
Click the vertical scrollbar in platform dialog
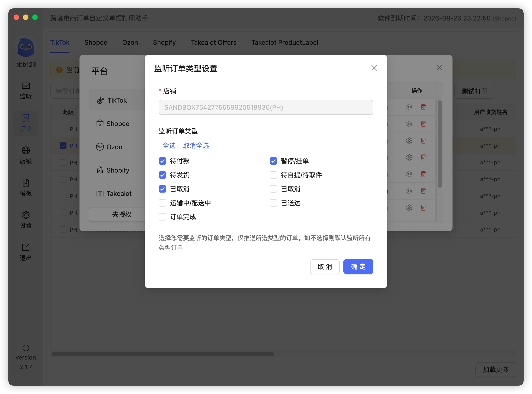(440, 144)
